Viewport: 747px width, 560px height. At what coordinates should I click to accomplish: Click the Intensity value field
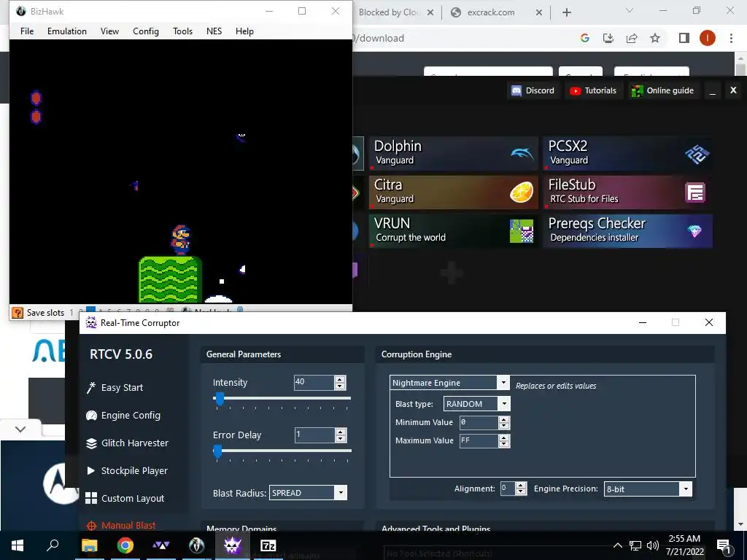coord(314,382)
